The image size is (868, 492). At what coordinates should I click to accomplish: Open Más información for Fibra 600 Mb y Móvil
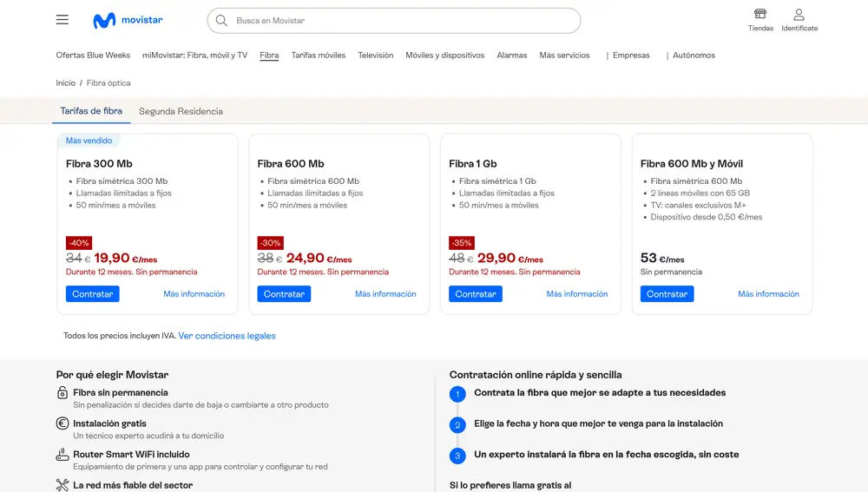coord(768,294)
